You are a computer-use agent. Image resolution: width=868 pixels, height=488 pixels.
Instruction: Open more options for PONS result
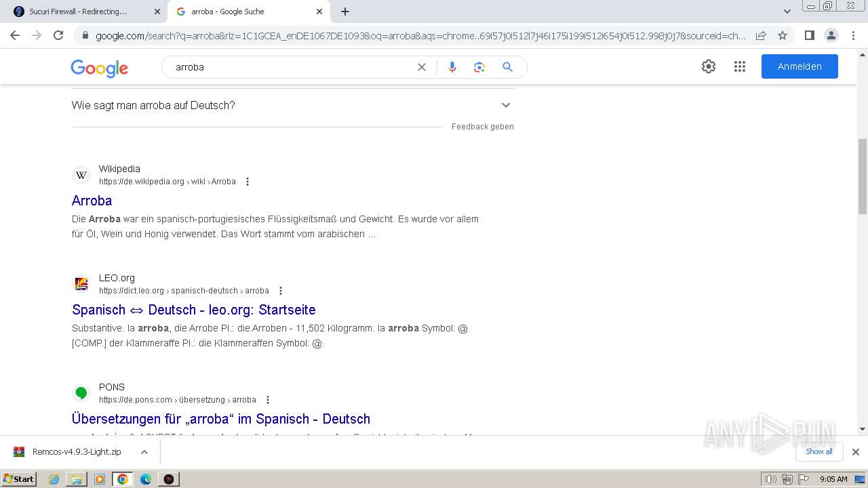pos(268,400)
